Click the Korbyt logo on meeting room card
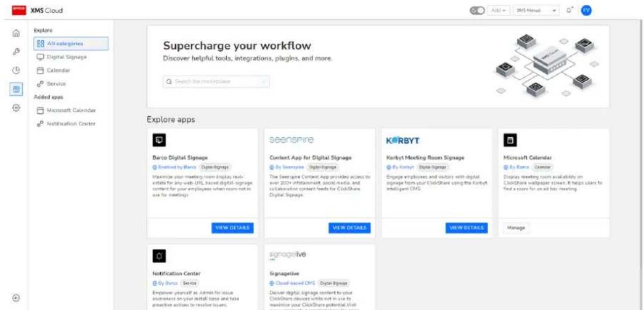 click(403, 142)
